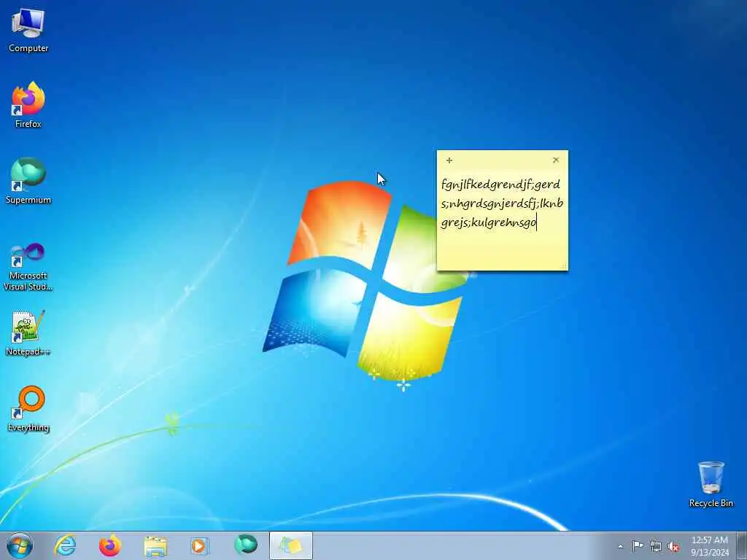Click the Show Desktop strip
The image size is (747, 560).
[x=742, y=545]
